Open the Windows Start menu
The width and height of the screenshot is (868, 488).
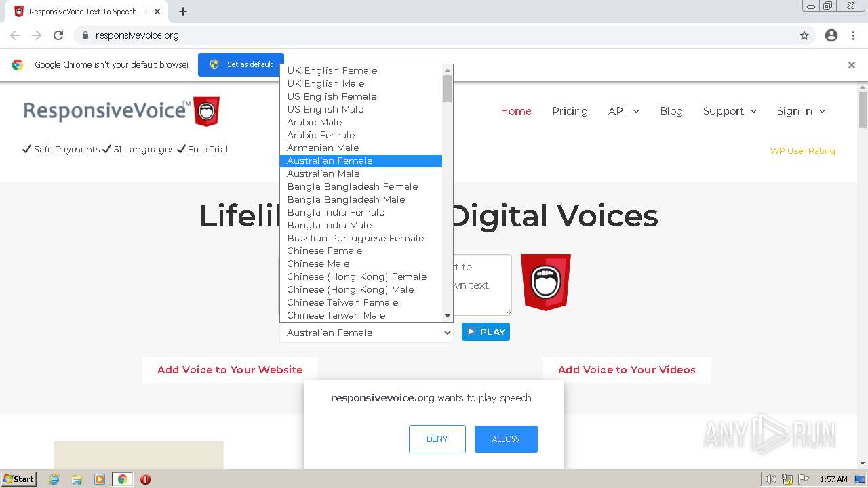coord(18,479)
